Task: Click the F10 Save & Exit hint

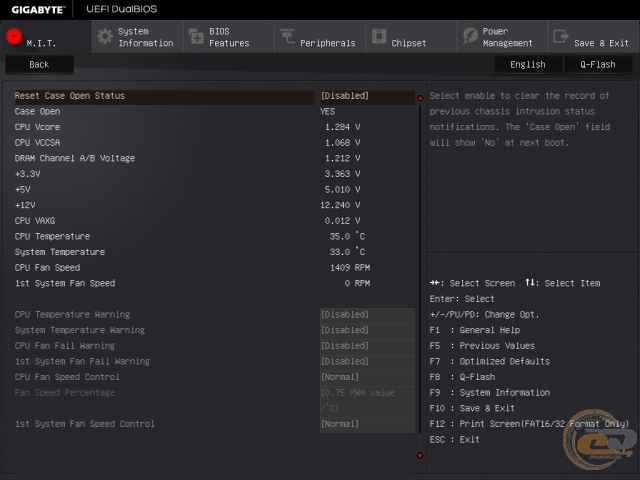Action: pyautogui.click(x=472, y=408)
